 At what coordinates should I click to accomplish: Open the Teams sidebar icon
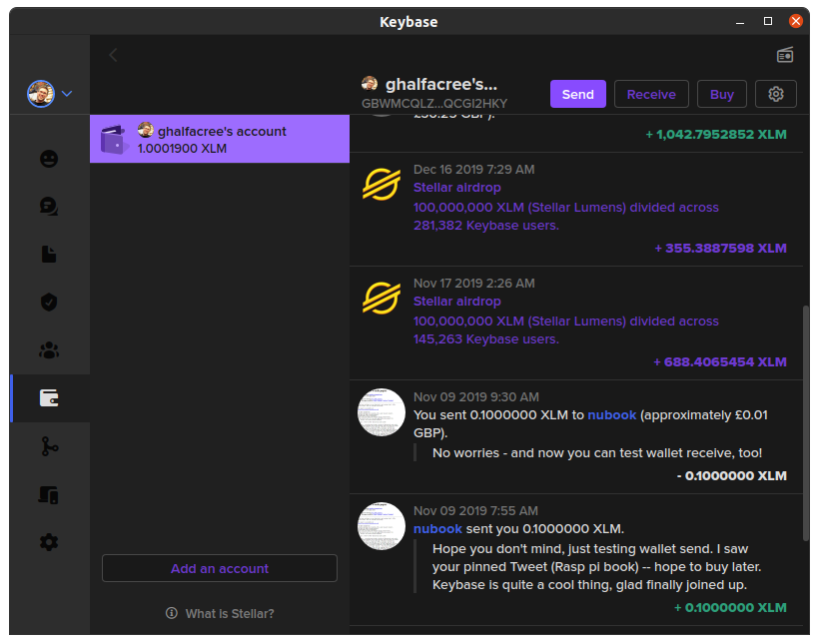point(49,350)
